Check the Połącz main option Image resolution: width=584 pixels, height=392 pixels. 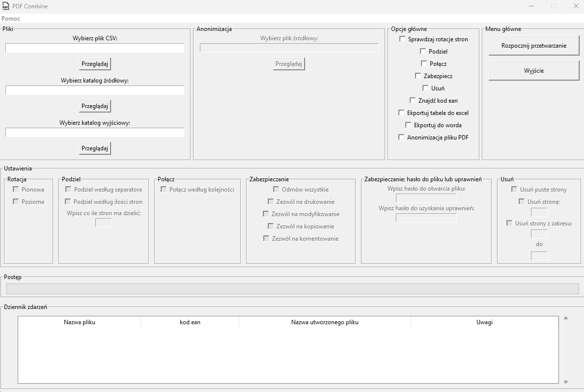pyautogui.click(x=424, y=64)
